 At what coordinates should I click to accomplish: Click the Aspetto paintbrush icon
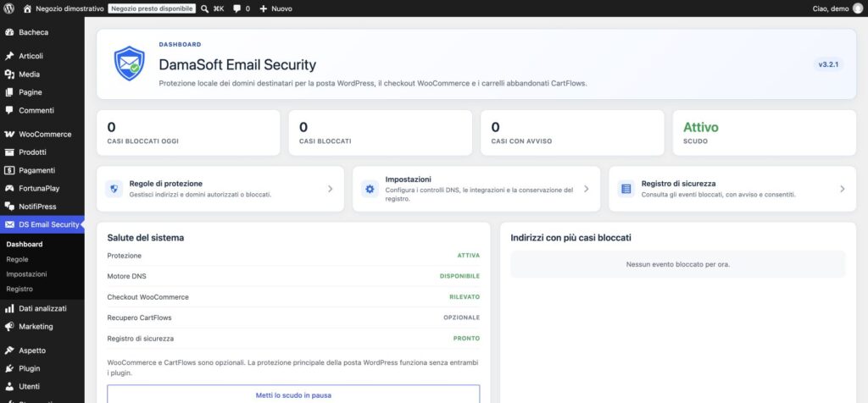(9, 351)
